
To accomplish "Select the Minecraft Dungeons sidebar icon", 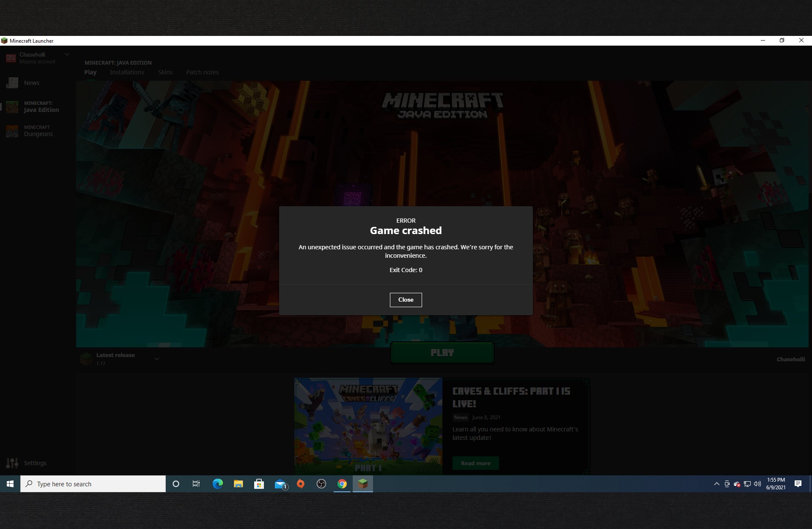I will click(12, 131).
